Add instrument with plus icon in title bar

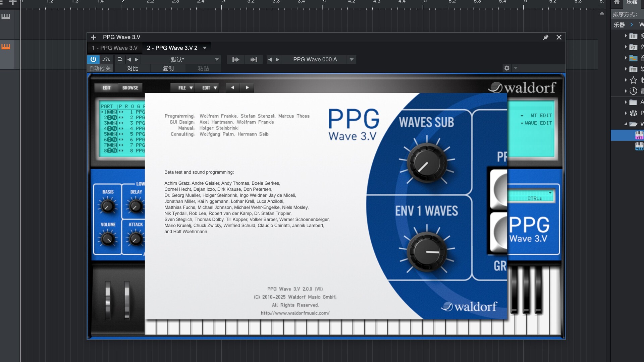[94, 37]
